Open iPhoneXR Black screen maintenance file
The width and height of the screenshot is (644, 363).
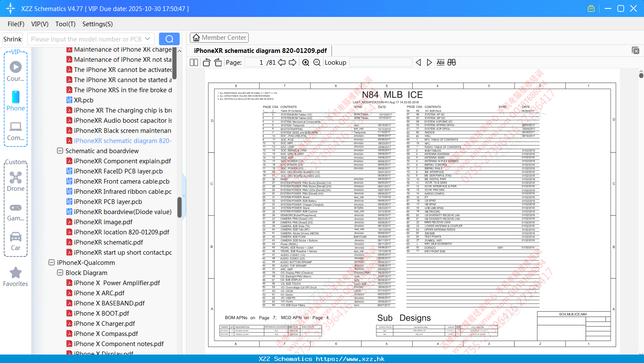[119, 131]
